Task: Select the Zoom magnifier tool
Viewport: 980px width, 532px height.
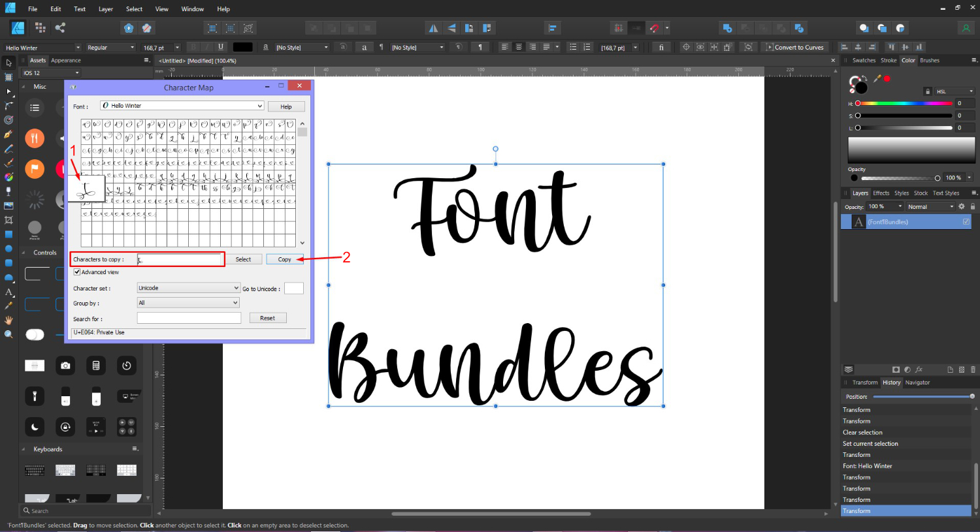Action: [x=8, y=334]
